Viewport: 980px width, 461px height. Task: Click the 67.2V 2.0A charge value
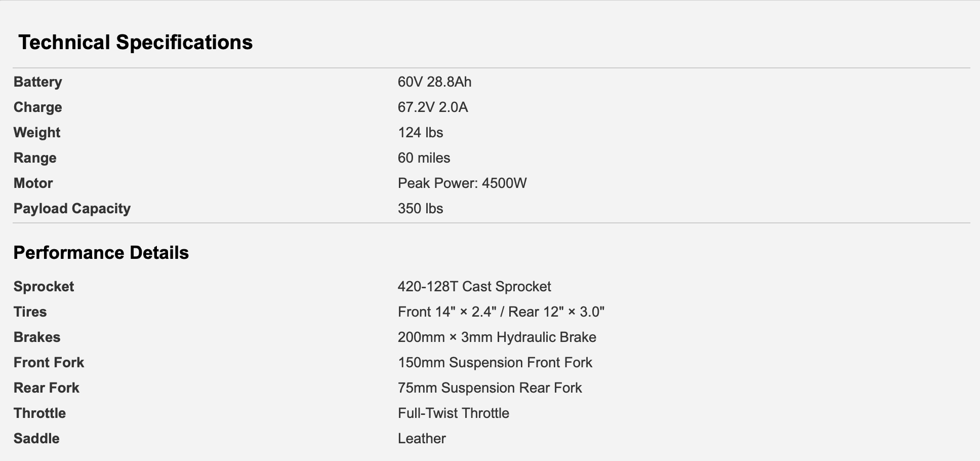click(433, 107)
